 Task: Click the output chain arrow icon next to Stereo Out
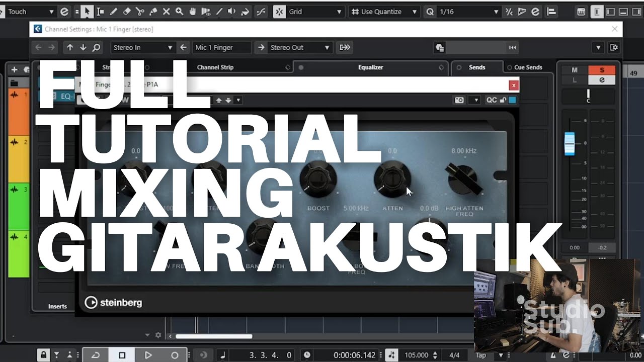tap(345, 47)
